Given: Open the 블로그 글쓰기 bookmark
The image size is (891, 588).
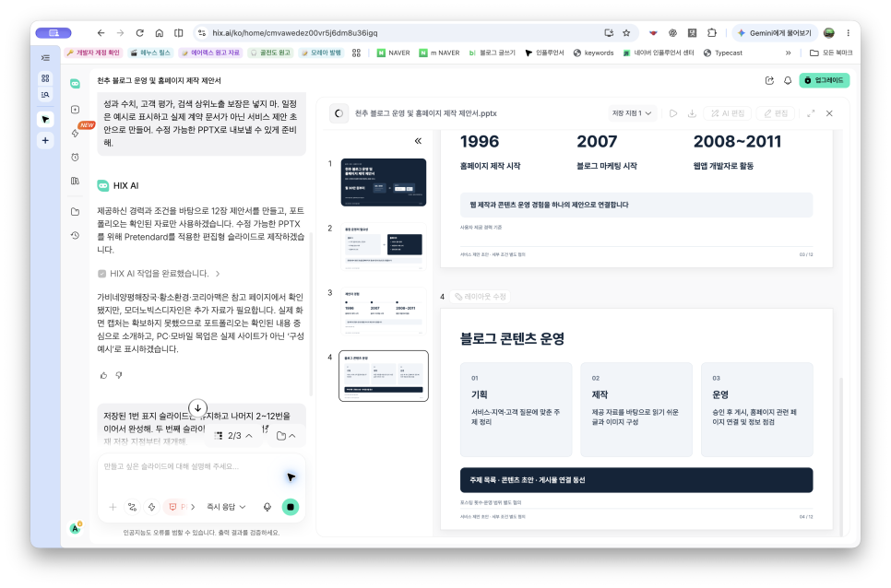Looking at the screenshot, I should (493, 53).
